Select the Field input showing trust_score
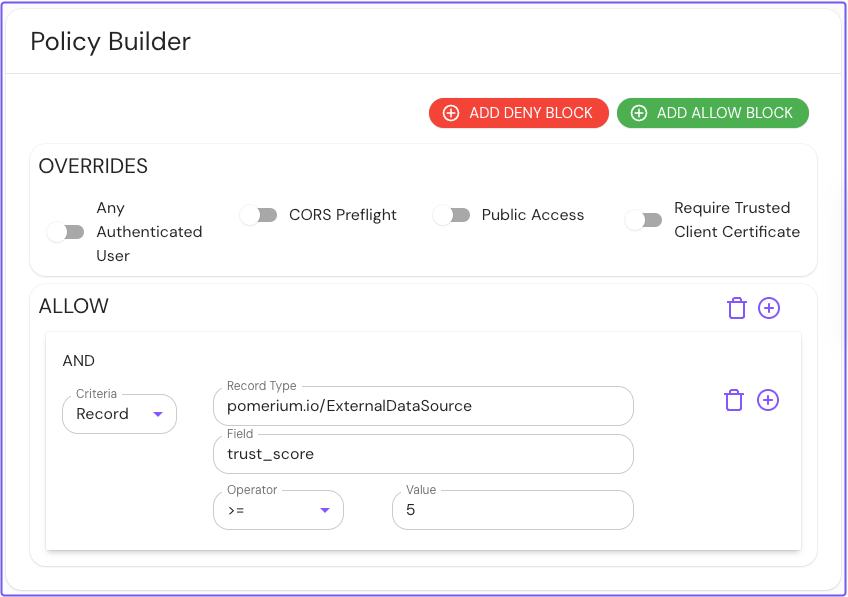The width and height of the screenshot is (848, 597). (x=423, y=454)
